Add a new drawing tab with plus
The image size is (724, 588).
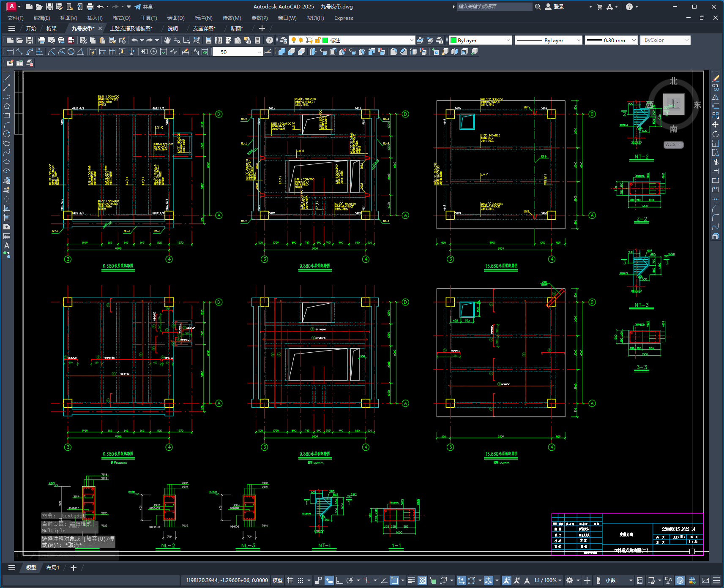tap(262, 28)
